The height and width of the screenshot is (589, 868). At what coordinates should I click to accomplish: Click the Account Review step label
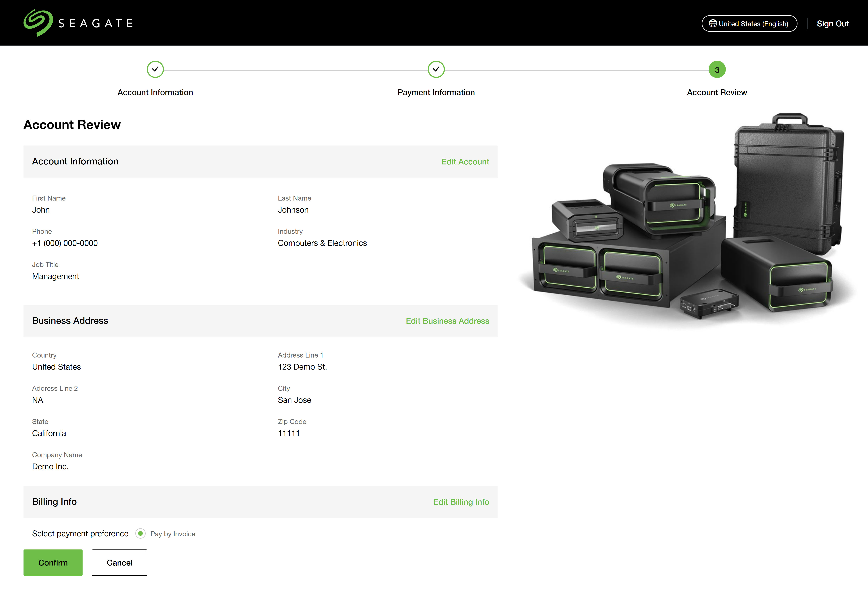717,93
